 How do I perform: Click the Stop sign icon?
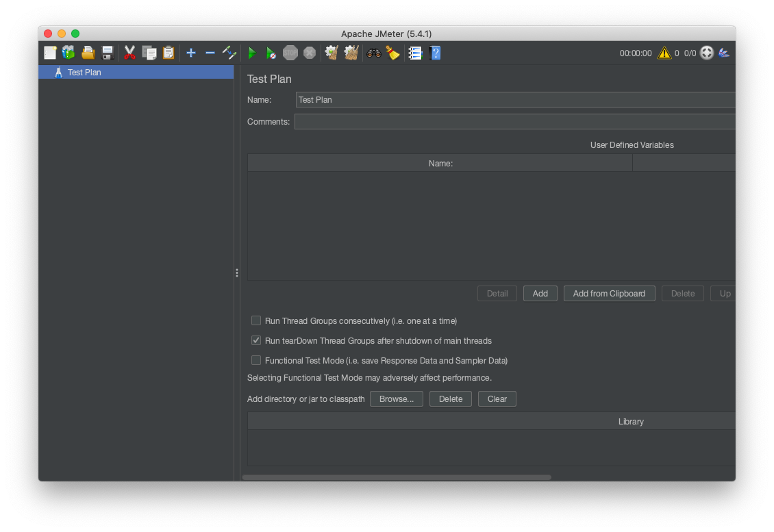click(x=290, y=53)
